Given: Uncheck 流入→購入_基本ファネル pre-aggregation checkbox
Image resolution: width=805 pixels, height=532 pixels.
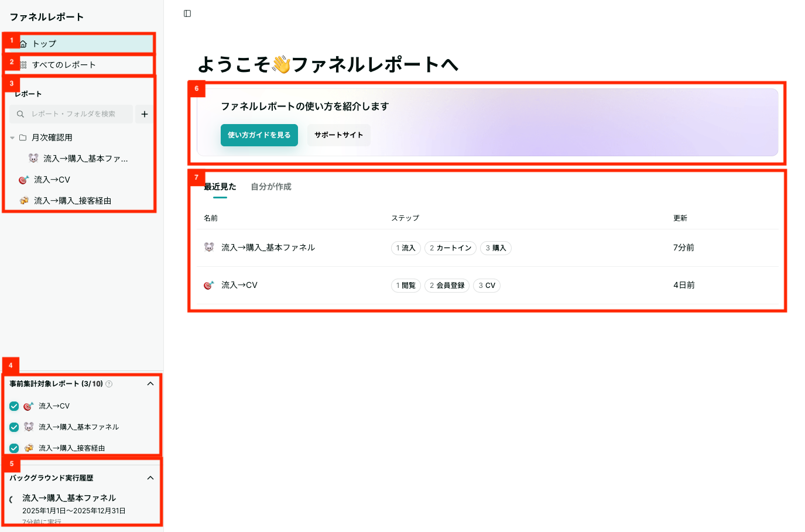Looking at the screenshot, I should 14,427.
